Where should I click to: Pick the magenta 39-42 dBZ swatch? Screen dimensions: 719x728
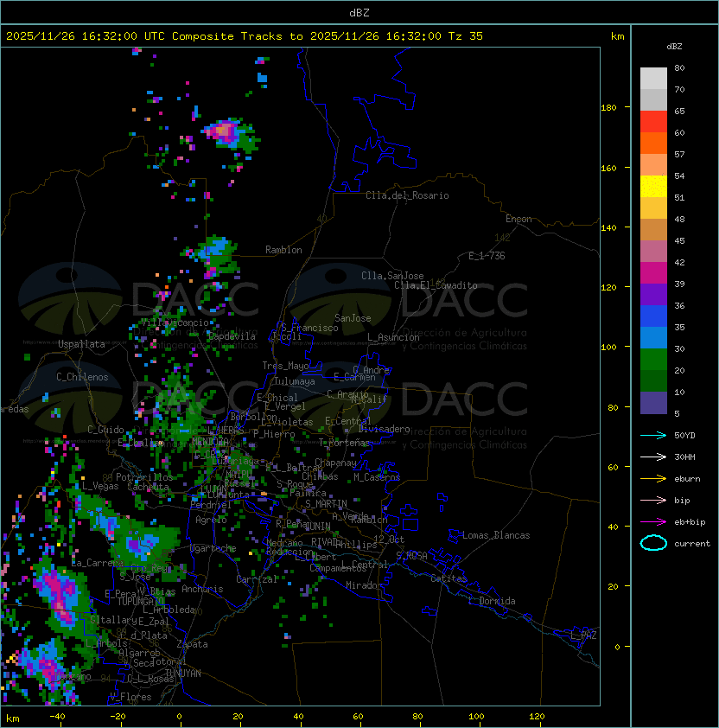tap(653, 273)
